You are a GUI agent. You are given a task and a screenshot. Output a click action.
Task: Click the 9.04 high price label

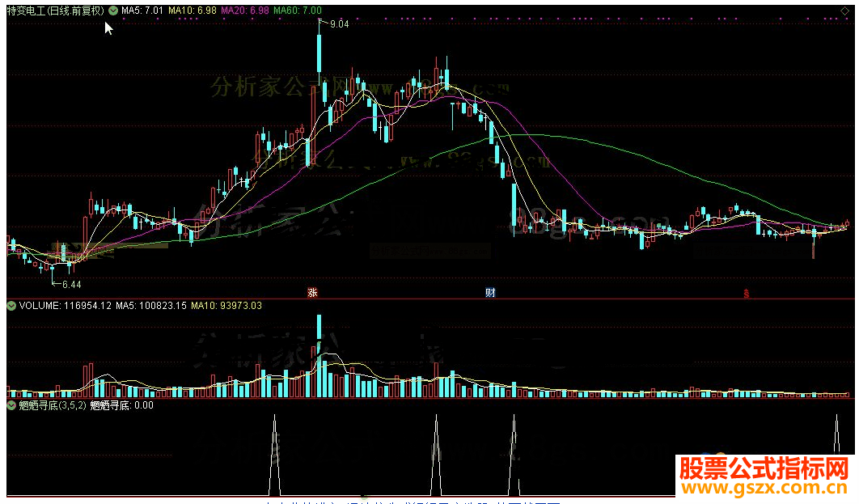coord(340,24)
